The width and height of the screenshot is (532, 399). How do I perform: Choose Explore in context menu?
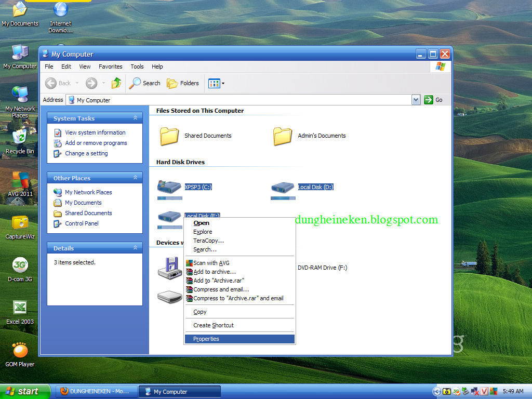coord(239,232)
